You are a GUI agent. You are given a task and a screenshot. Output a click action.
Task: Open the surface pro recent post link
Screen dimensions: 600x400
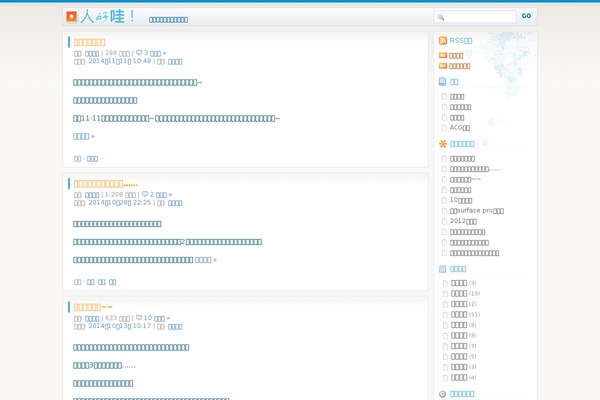tap(476, 211)
